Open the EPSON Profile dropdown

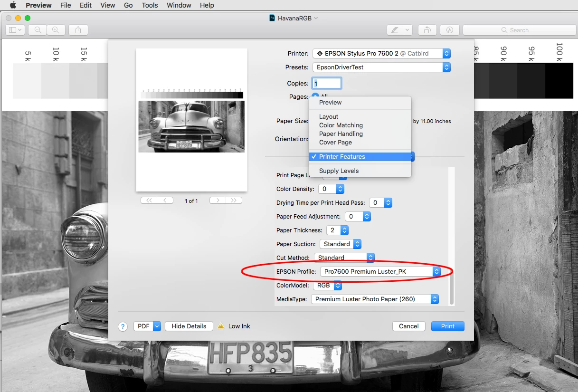pyautogui.click(x=380, y=271)
